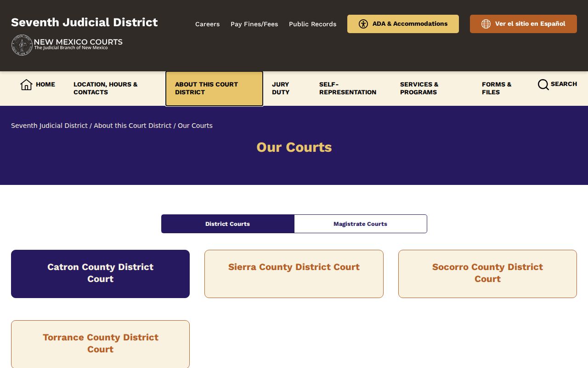Click the SEARCH label in navigation

click(564, 84)
